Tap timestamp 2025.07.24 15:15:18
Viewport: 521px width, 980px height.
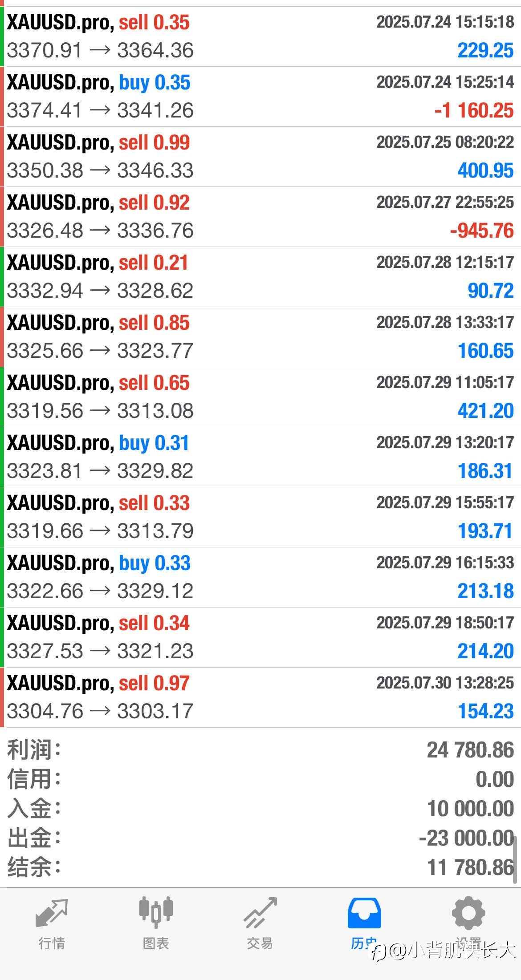(x=445, y=22)
